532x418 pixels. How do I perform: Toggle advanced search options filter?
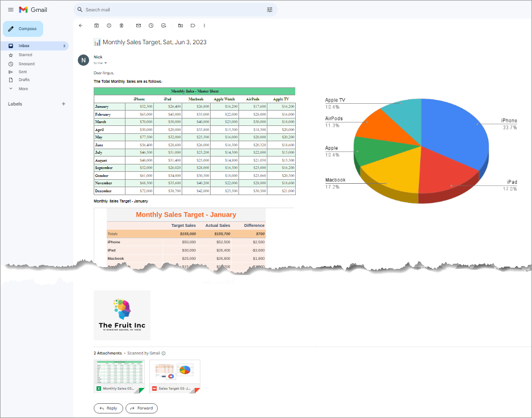(270, 10)
